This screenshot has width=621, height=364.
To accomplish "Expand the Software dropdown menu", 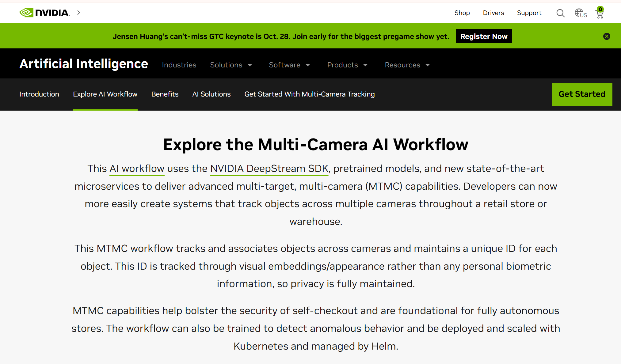I will tap(289, 65).
